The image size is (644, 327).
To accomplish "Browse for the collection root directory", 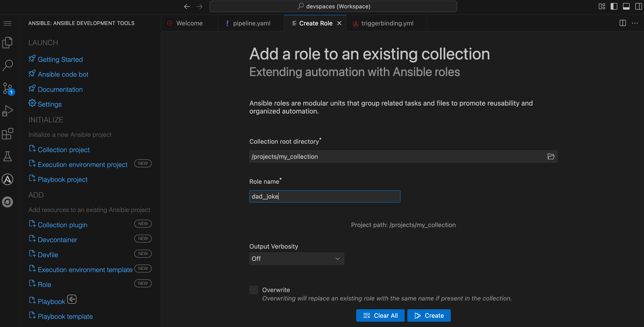I will point(551,157).
